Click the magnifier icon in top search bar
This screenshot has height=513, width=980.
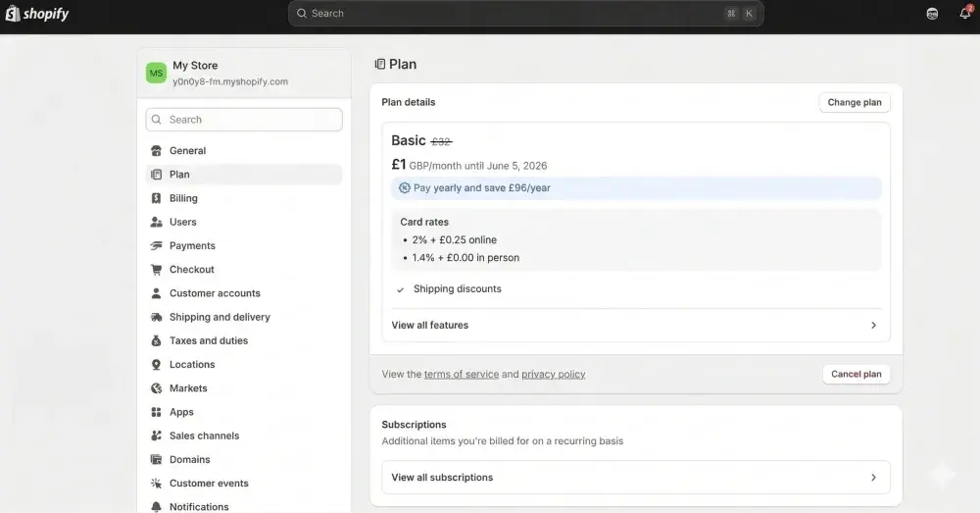[302, 13]
